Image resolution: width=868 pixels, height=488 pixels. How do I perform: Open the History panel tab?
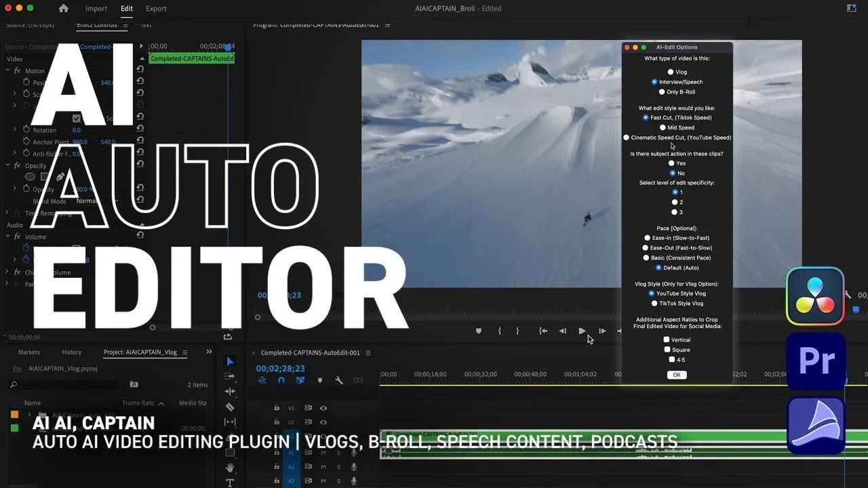click(x=72, y=352)
